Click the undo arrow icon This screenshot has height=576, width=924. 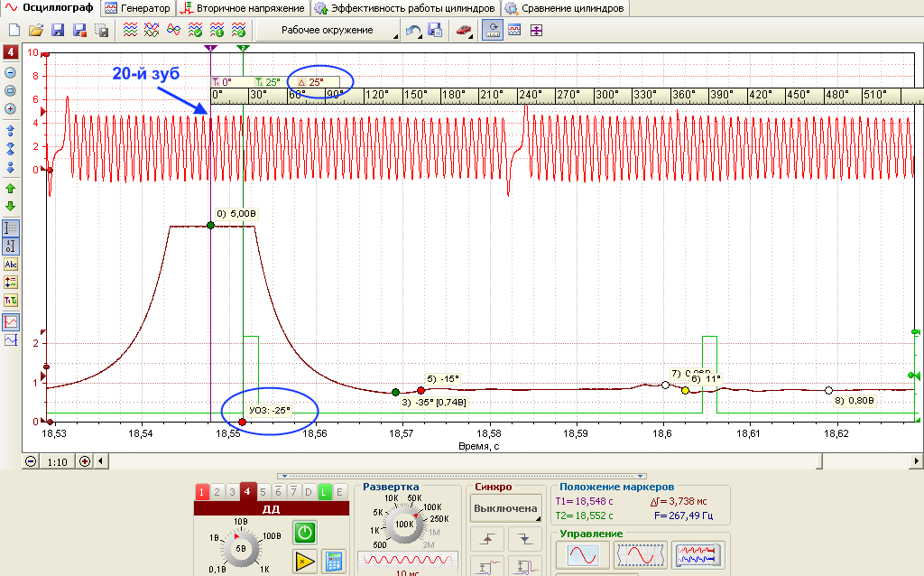413,30
